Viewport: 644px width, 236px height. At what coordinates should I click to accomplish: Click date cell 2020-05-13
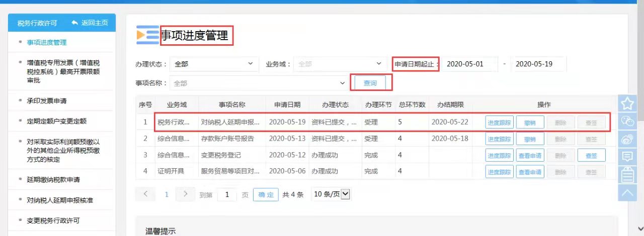pyautogui.click(x=287, y=139)
